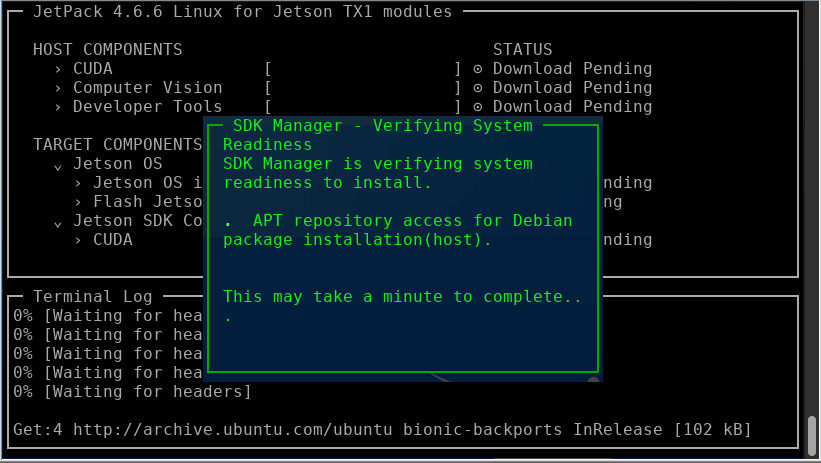This screenshot has height=463, width=821.
Task: Click the JetPack 4.6.6 Linux title text
Action: 242,12
